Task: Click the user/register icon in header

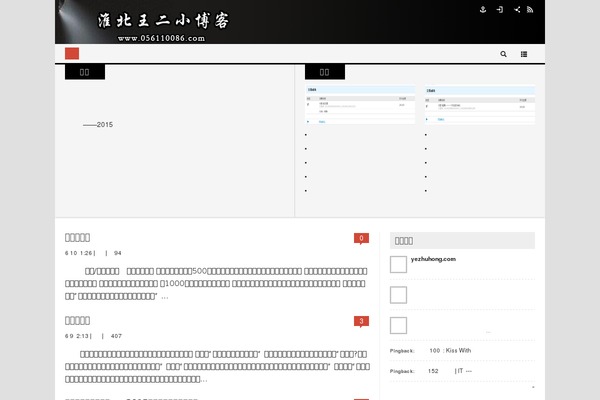Action: pos(483,9)
